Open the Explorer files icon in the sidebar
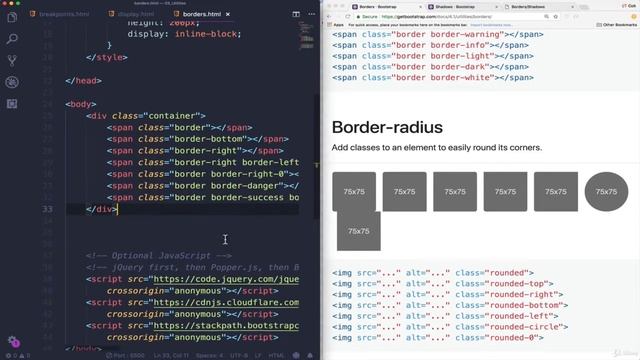This screenshot has width=640, height=360. (x=12, y=18)
